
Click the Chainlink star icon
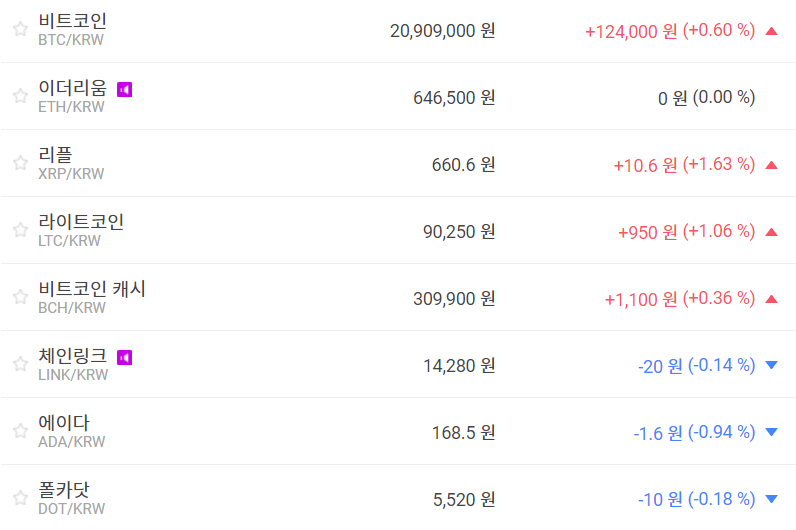point(20,364)
